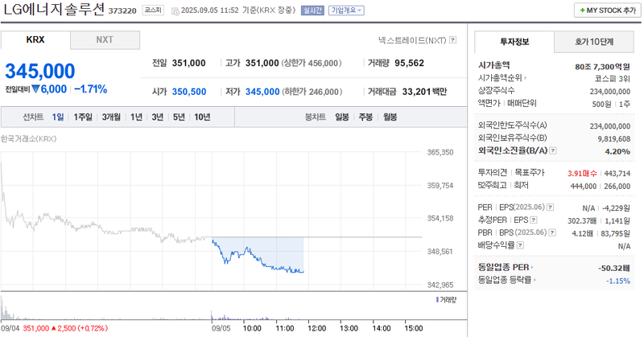Click the 12:00 time axis label
The height and width of the screenshot is (337, 644).
pos(316,328)
